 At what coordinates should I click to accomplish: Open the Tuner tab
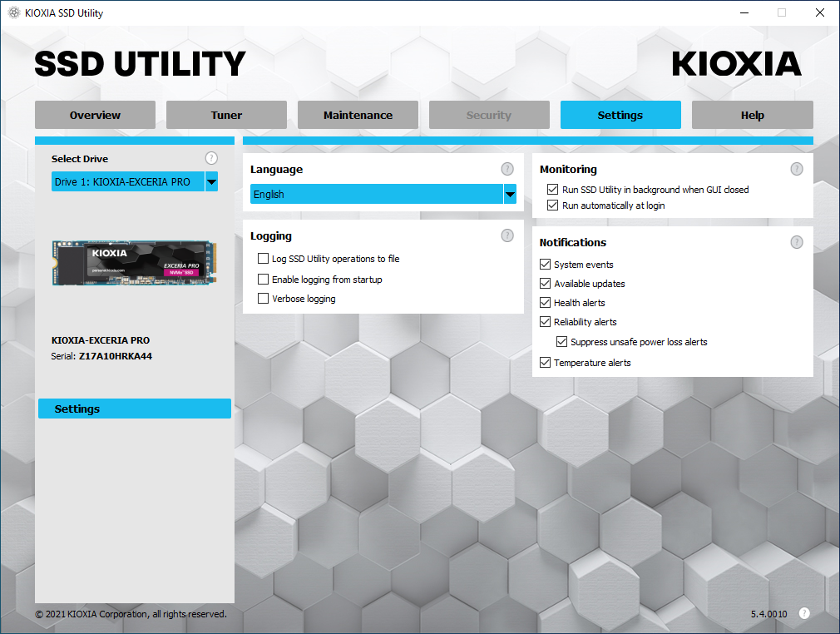pos(226,115)
